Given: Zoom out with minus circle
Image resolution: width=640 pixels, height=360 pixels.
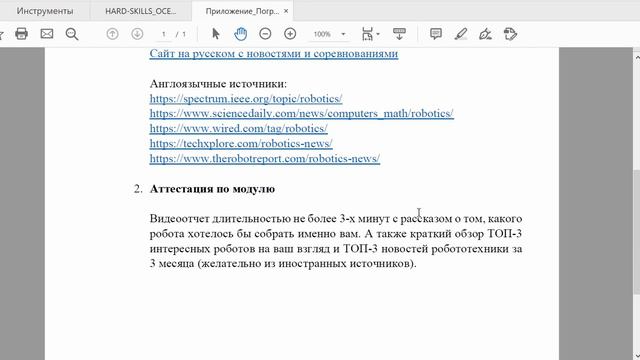Looking at the screenshot, I should pos(265,34).
